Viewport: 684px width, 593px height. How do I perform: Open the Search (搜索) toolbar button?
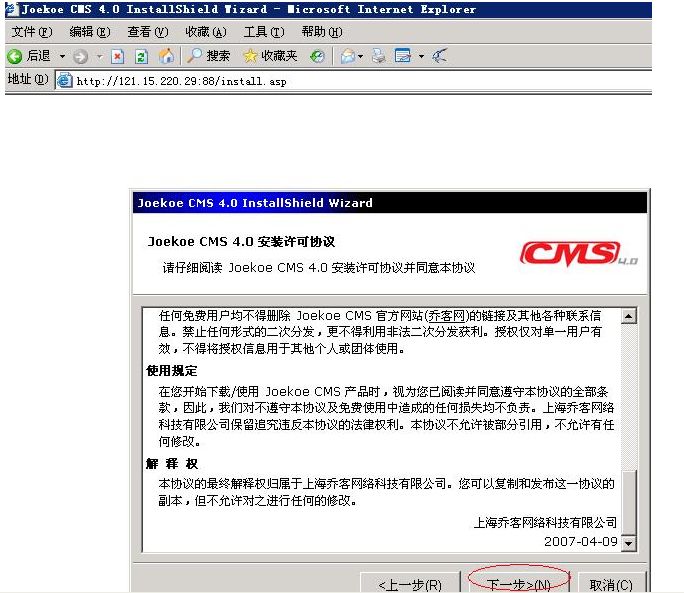point(208,56)
